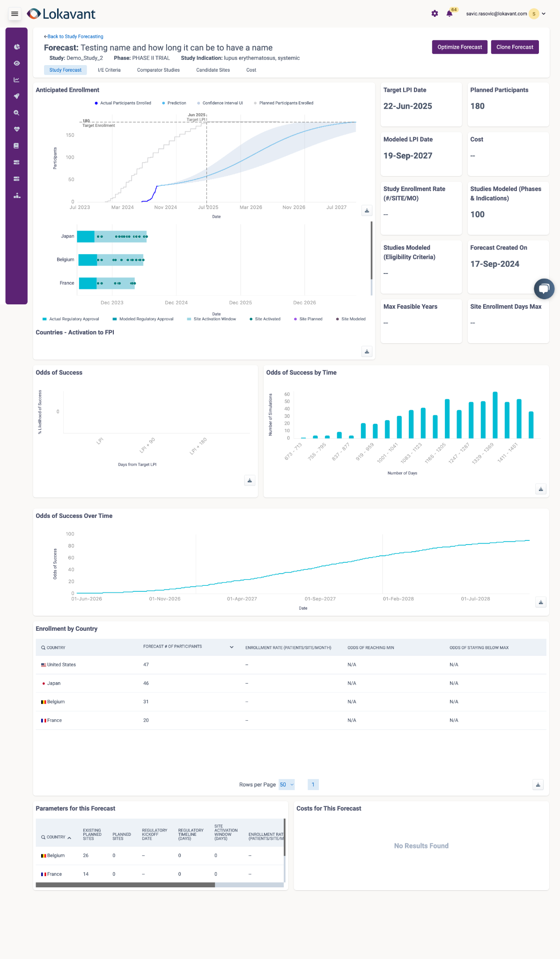Click the Optimize Forecast button
The image size is (560, 959).
460,47
